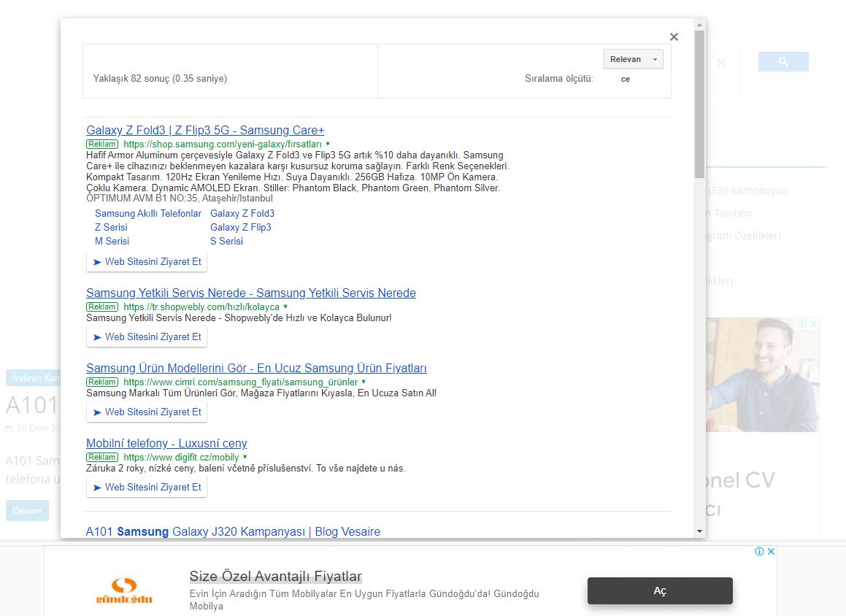The height and width of the screenshot is (616, 846).
Task: Click the smiling man sidebar ad image
Action: (x=762, y=375)
